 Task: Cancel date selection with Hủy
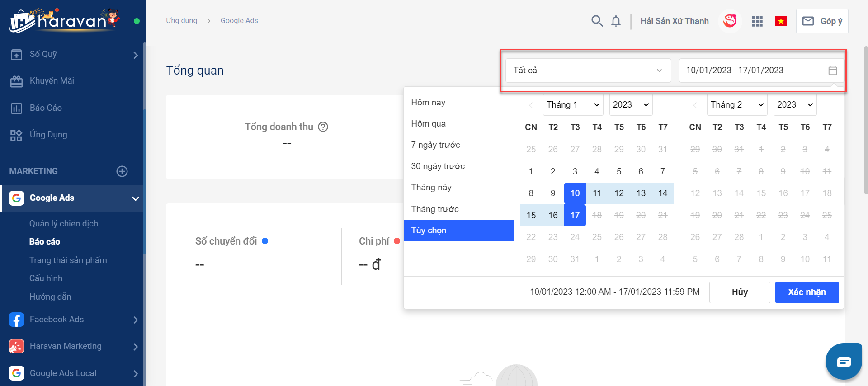pos(739,292)
